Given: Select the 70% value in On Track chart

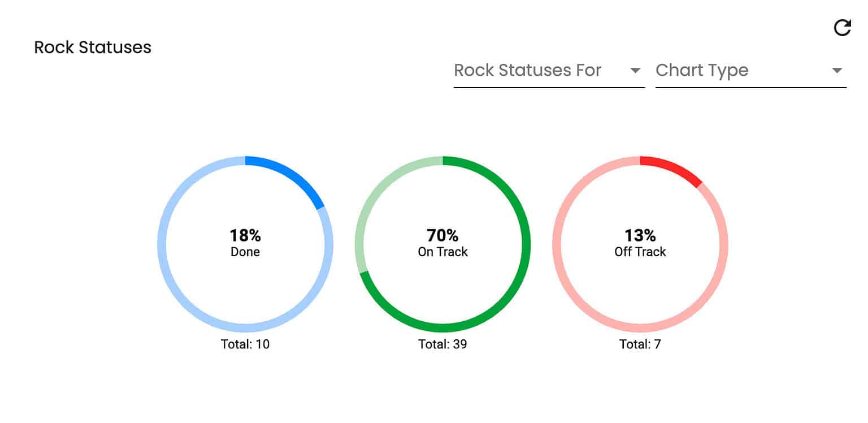Looking at the screenshot, I should 442,235.
